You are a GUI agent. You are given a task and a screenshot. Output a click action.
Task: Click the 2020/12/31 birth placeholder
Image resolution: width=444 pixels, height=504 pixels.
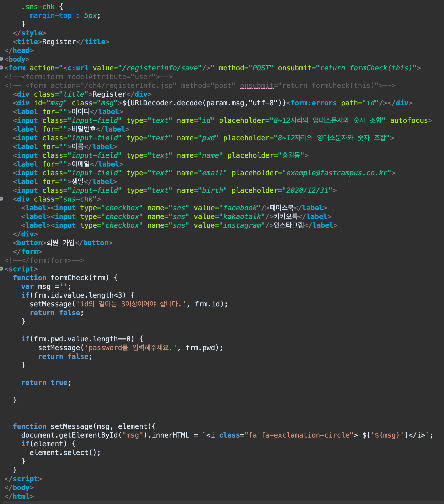click(x=307, y=190)
